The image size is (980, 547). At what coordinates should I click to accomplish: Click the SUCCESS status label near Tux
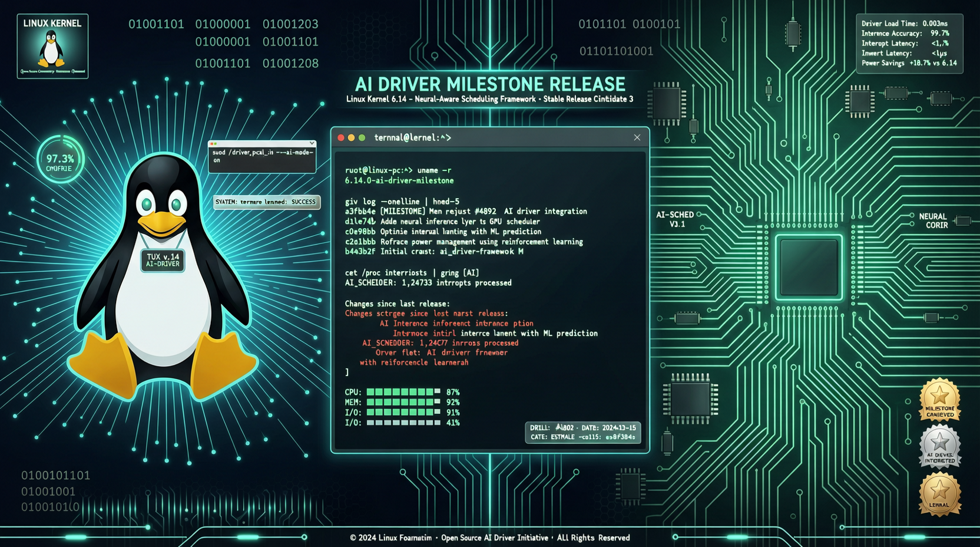pos(267,202)
